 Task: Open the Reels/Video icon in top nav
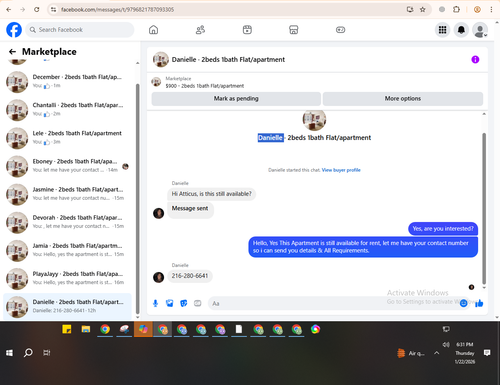click(x=247, y=30)
